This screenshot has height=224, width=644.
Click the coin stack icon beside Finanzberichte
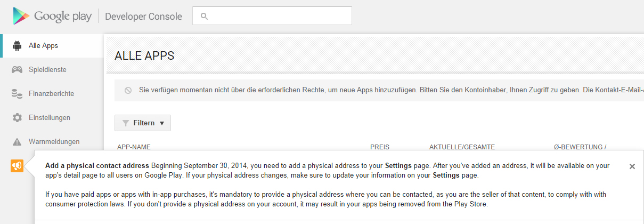17,94
